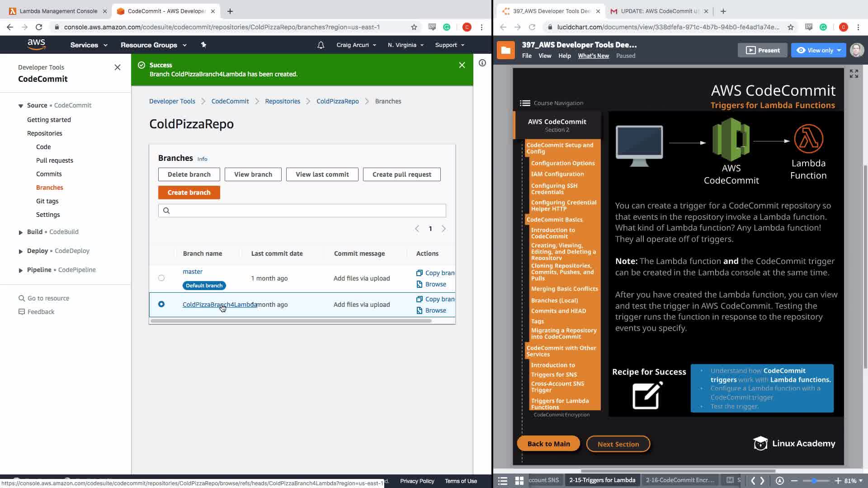868x488 pixels.
Task: Click the pin favorites star icon
Action: point(203,45)
